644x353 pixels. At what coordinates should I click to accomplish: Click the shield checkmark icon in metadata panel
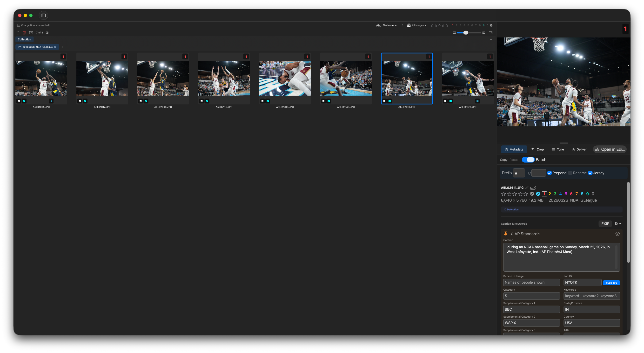532,194
